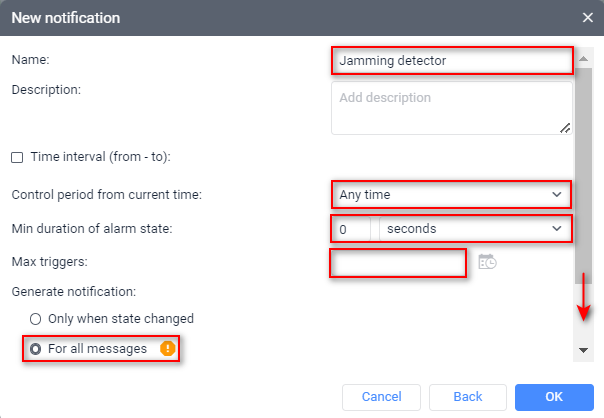Focus the Add description text area
Viewport: 604px width, 418px height.
tap(451, 106)
